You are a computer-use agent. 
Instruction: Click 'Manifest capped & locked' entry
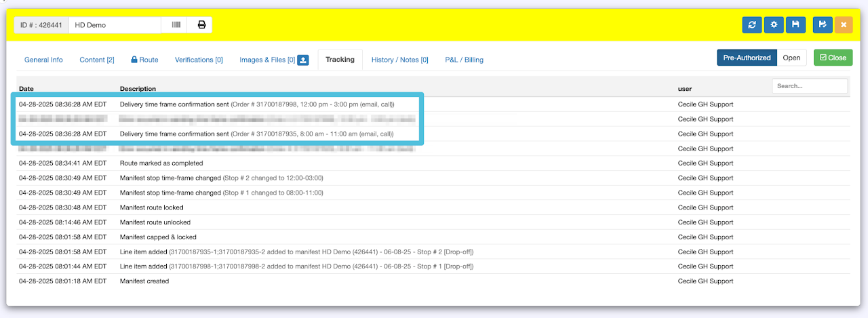[158, 237]
